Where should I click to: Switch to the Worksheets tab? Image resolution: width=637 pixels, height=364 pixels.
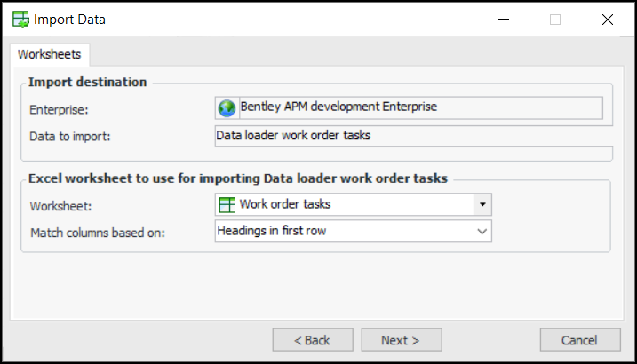coord(50,55)
